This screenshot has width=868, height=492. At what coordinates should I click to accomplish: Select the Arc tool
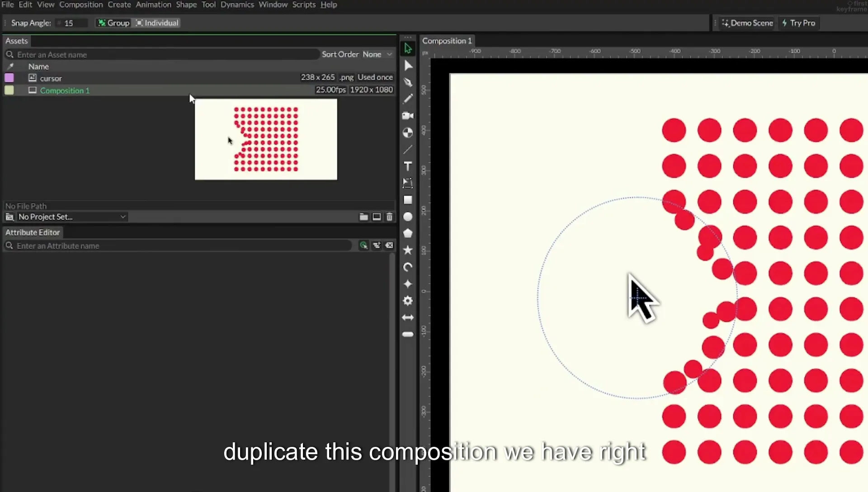click(408, 267)
